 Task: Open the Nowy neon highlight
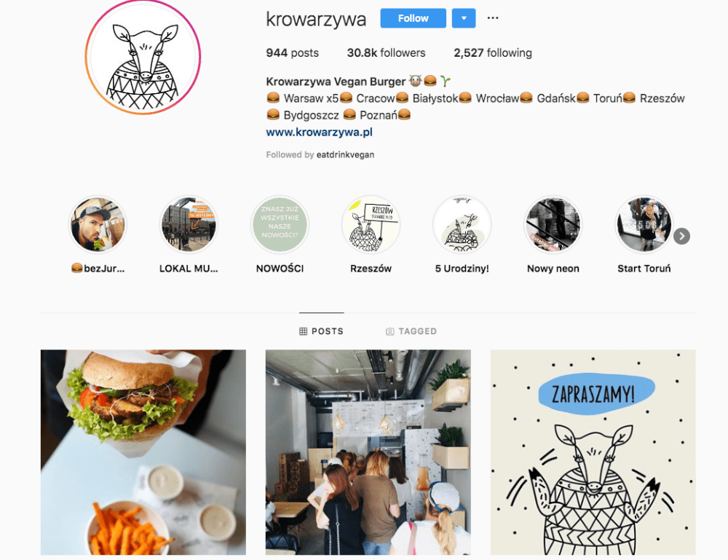[x=553, y=224]
